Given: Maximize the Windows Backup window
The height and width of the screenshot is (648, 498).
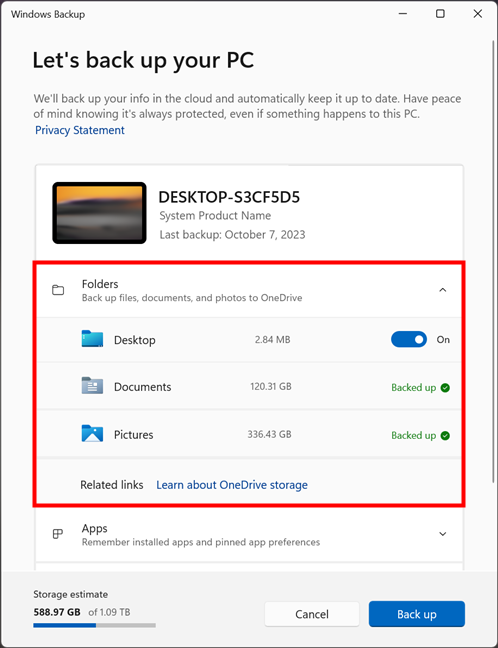Looking at the screenshot, I should click(441, 14).
